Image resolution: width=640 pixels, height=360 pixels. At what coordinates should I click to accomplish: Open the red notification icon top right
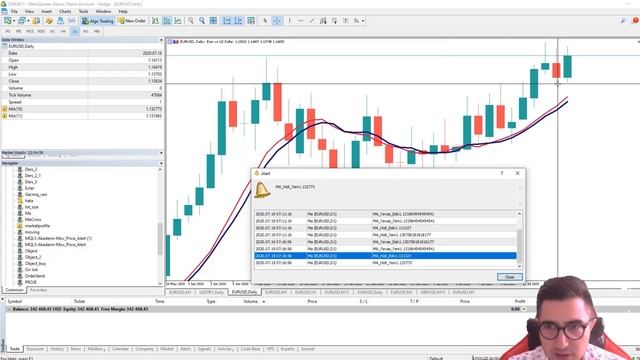coord(636,20)
